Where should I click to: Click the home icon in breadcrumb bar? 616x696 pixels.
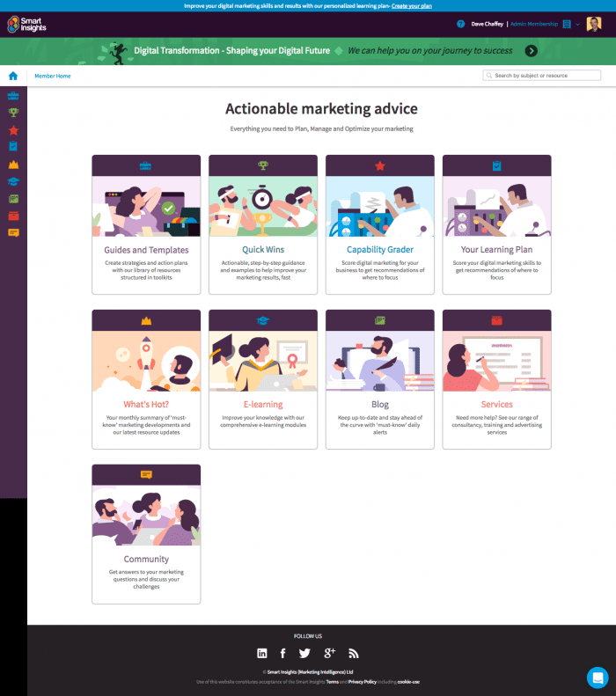pos(13,76)
